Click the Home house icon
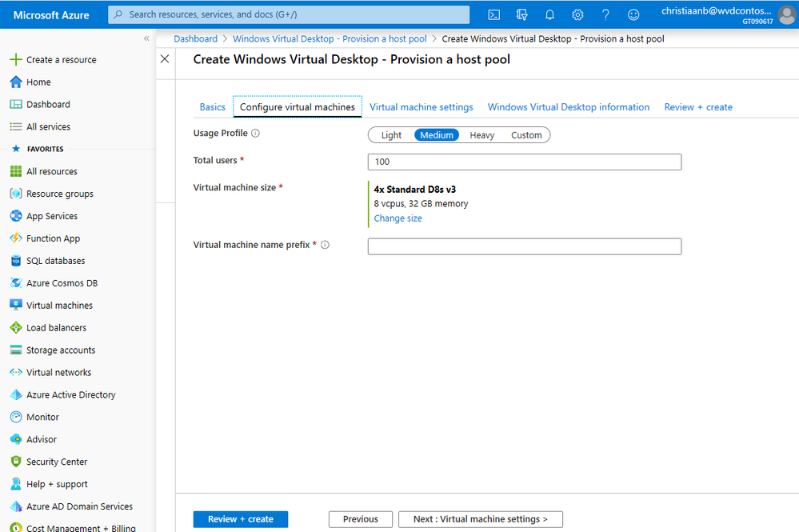 [16, 82]
